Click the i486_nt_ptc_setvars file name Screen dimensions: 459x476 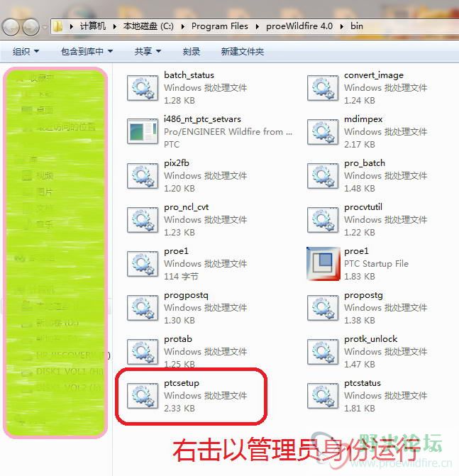tap(202, 119)
